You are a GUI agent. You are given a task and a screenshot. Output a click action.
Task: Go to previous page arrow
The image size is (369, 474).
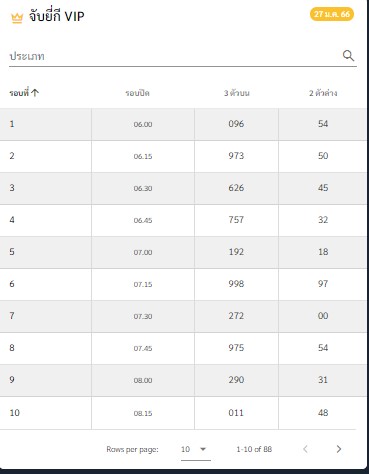point(305,449)
